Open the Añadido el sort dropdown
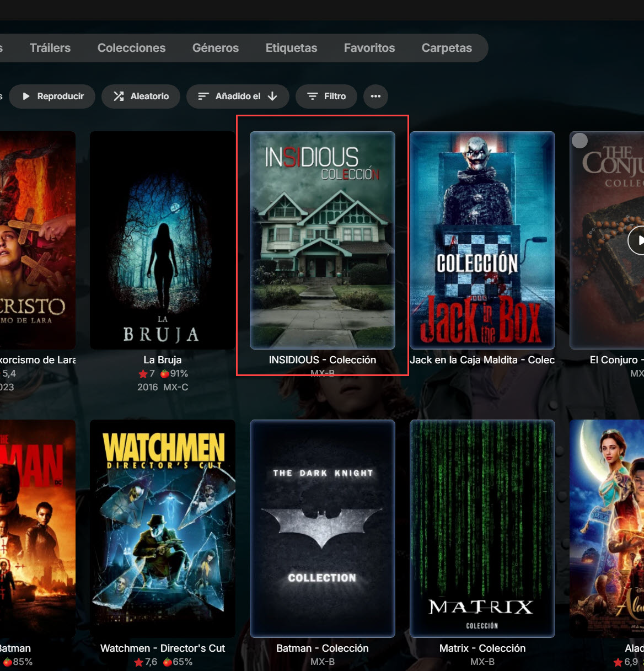644x671 pixels. click(238, 96)
